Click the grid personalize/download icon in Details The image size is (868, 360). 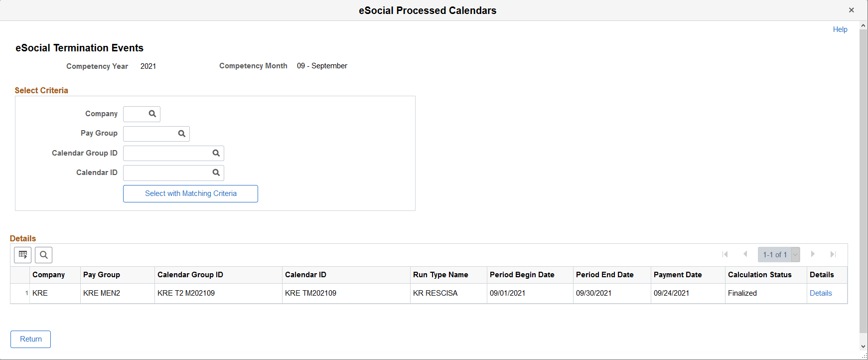[x=22, y=255]
